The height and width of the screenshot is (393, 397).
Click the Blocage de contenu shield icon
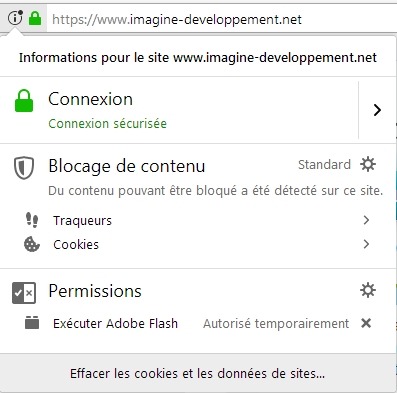click(x=24, y=168)
